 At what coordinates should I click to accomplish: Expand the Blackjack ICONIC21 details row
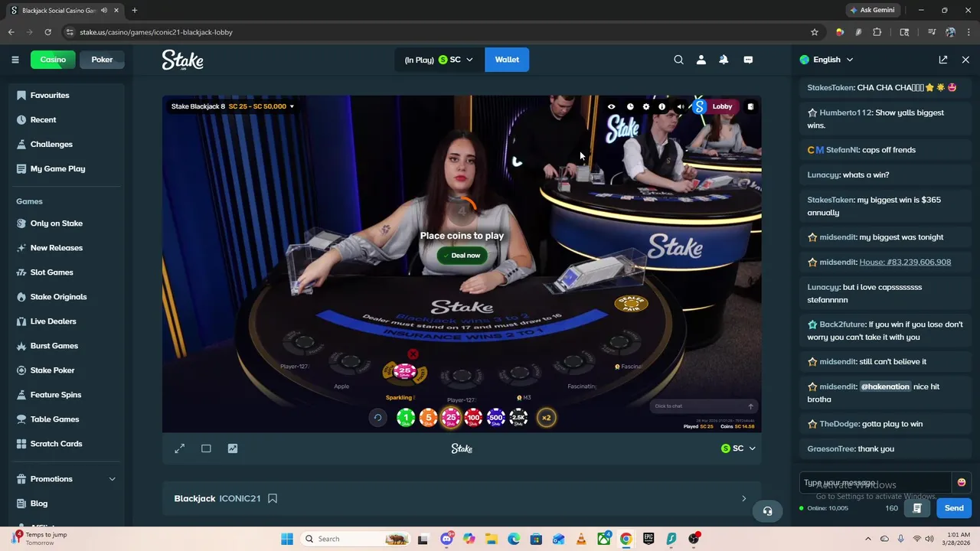pos(462,499)
